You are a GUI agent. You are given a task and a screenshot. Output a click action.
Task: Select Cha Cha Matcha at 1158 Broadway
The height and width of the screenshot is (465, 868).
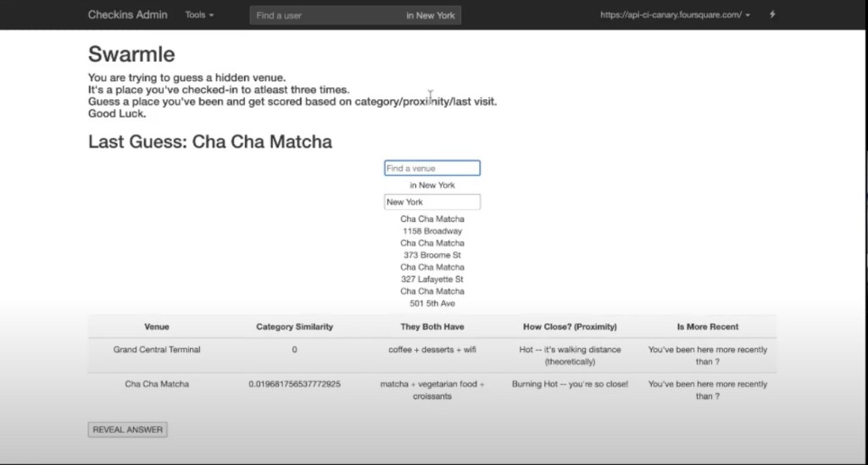click(432, 224)
